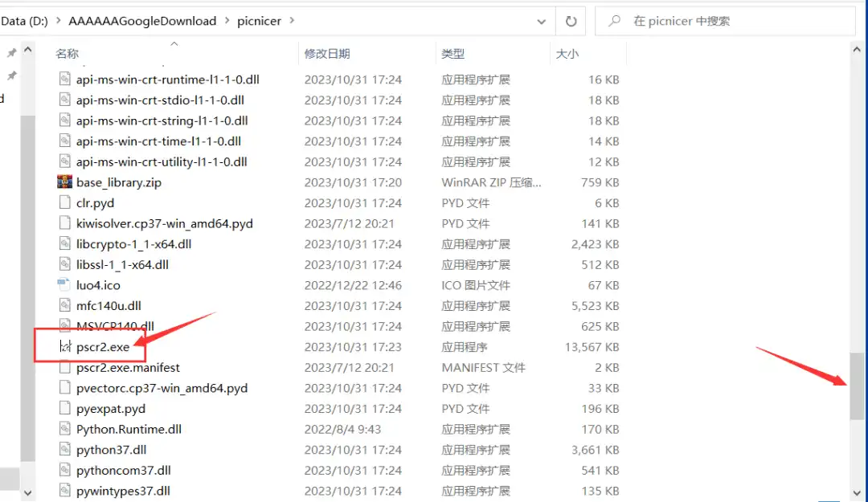Click the file list scrollbar up arrow
The width and height of the screenshot is (868, 502).
(x=857, y=50)
